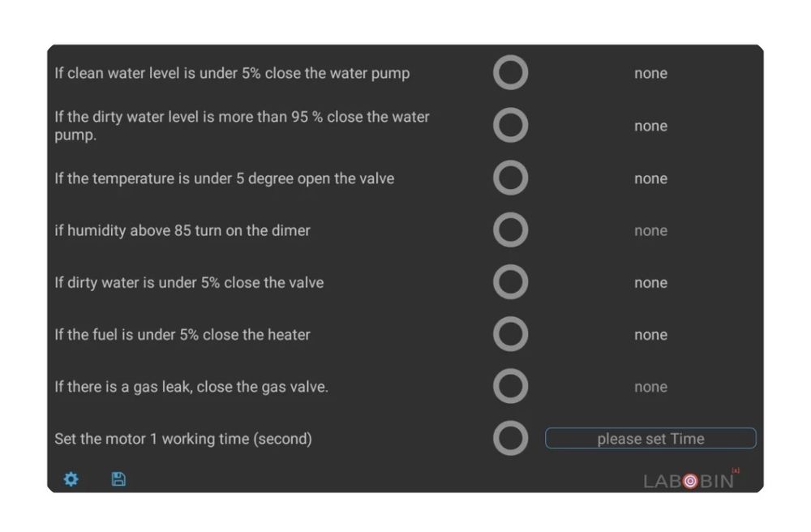Enable dirty water under 5% valve rule
This screenshot has width=811, height=532.
pos(510,282)
